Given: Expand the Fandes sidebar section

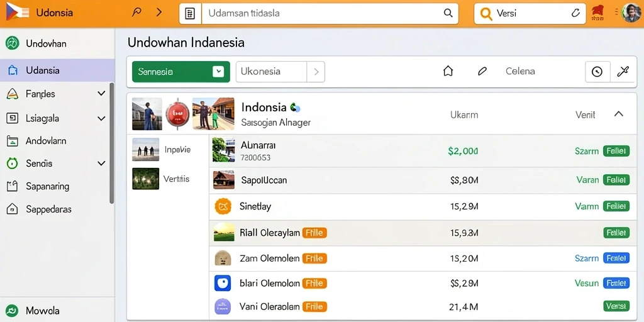Looking at the screenshot, I should click(x=101, y=94).
